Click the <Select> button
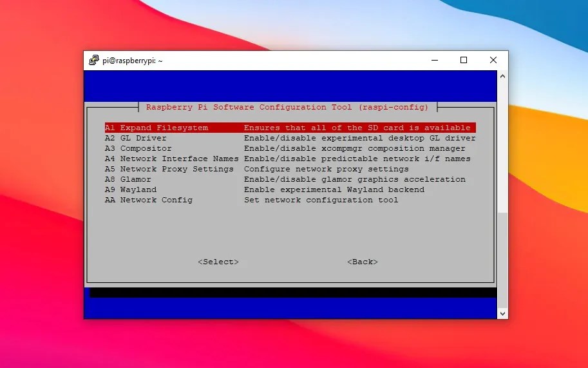The image size is (588, 368). tap(218, 262)
